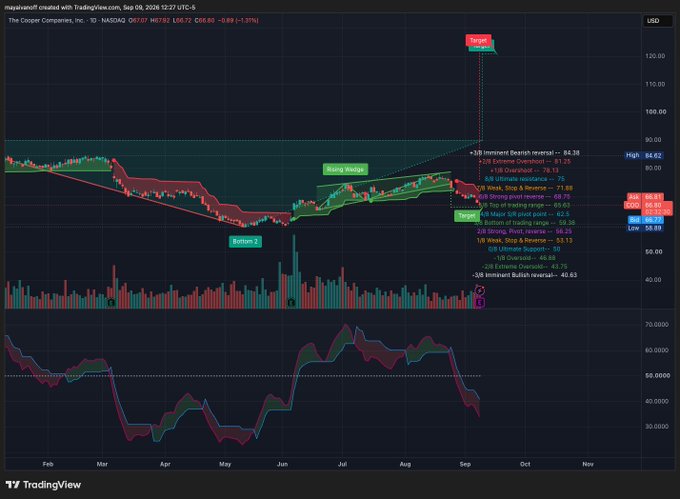The image size is (680, 499).
Task: Click the 1/8 Weak, Stop & Reverse 53.13 line
Action: pyautogui.click(x=524, y=240)
